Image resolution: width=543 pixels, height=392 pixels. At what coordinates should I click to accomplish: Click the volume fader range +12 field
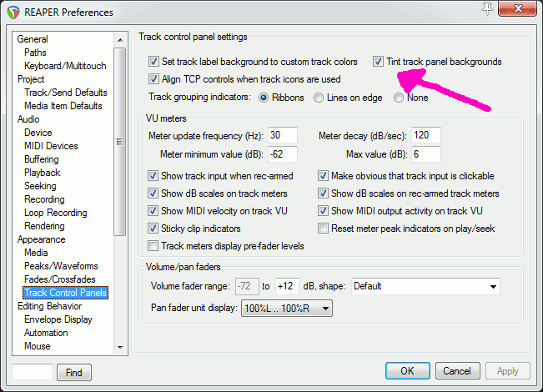click(287, 286)
